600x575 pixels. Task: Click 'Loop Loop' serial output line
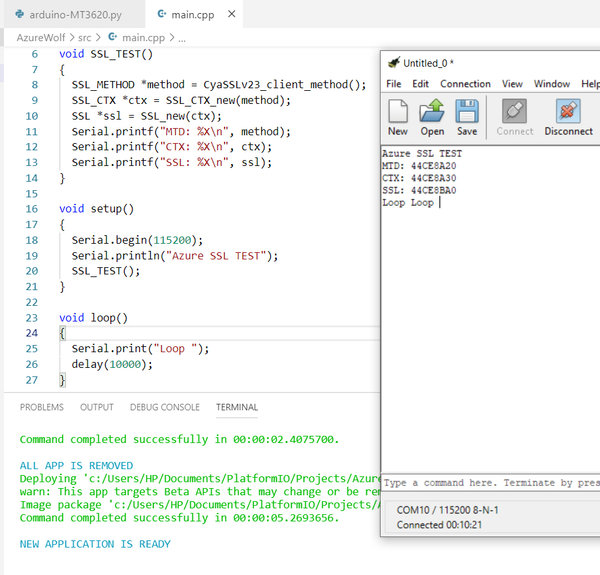[x=408, y=203]
